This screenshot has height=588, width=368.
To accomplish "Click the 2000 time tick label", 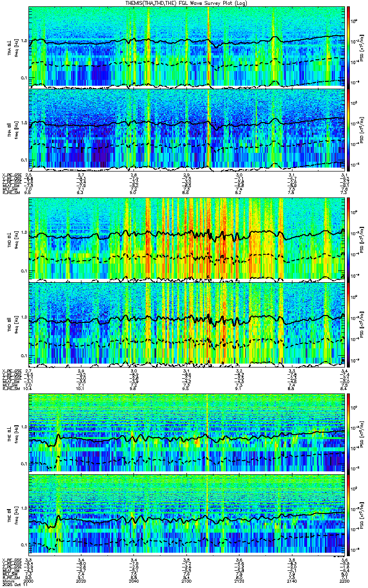I will point(29,580).
